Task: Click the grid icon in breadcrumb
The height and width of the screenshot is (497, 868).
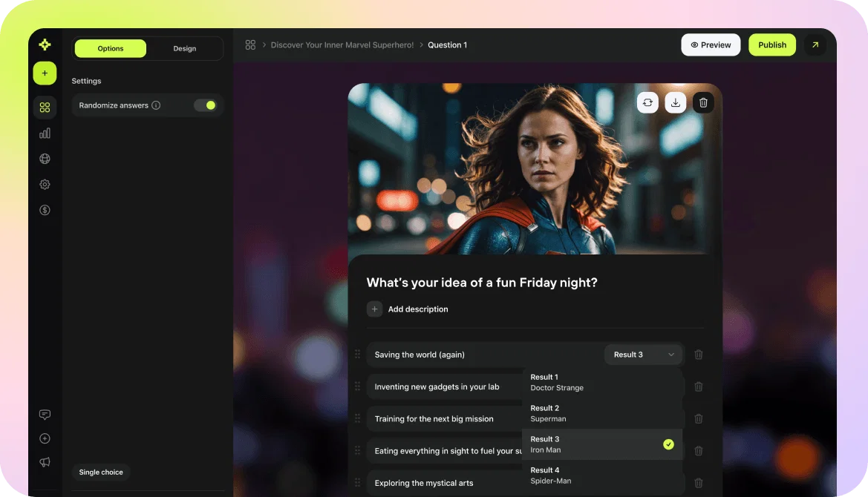Action: coord(250,45)
